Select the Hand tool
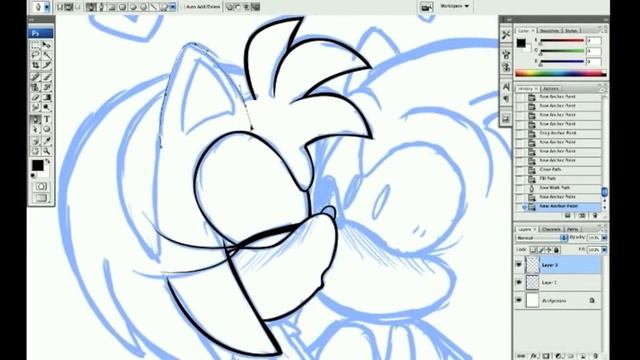 coord(36,151)
